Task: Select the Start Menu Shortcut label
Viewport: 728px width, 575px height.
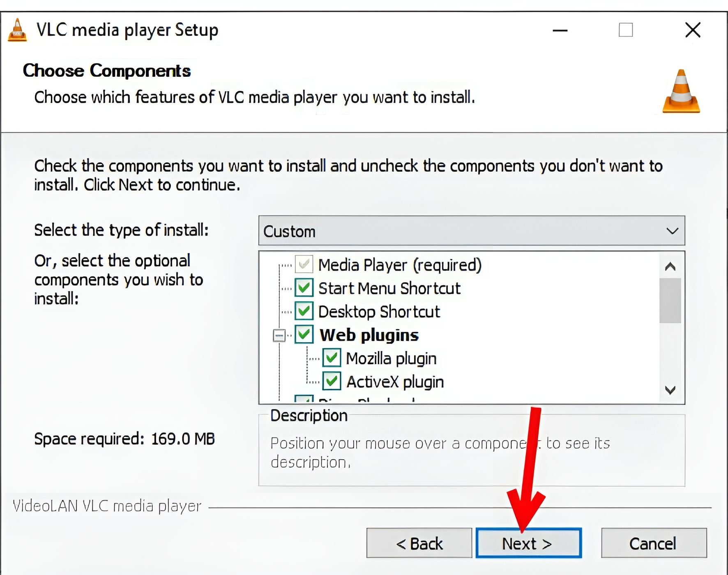Action: click(389, 288)
